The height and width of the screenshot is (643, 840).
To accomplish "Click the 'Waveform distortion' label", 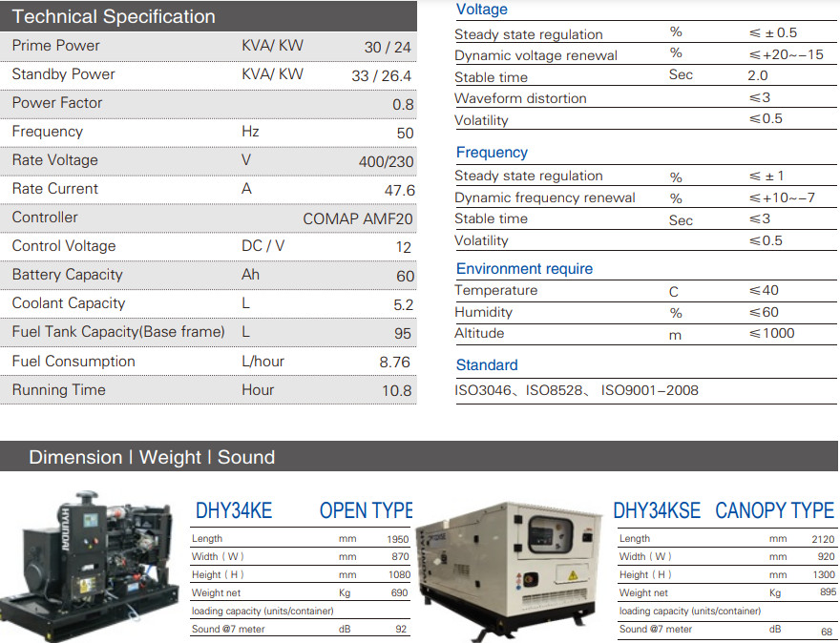I will pos(520,98).
